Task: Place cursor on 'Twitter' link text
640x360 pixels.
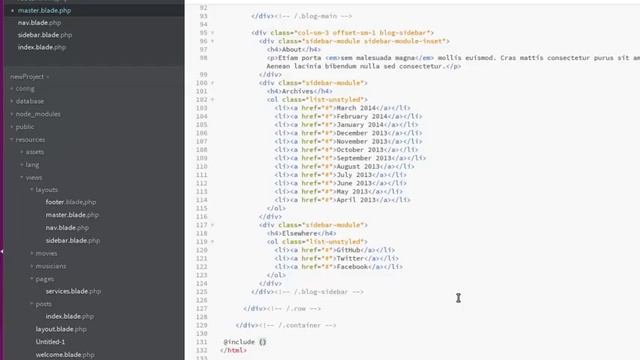Action: pos(350,258)
